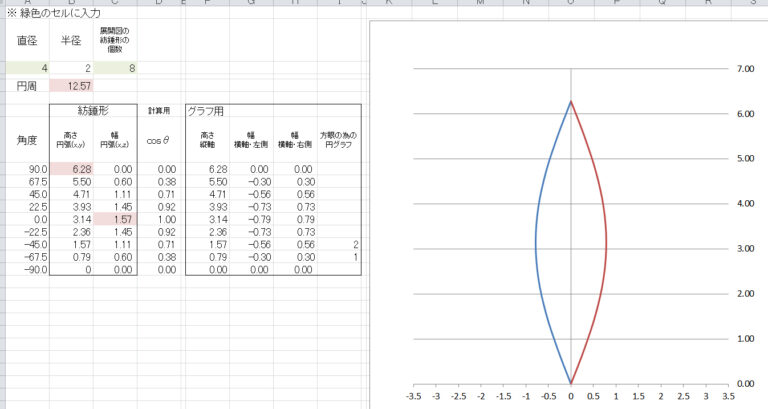Select the 円周 label cell
Viewport: 768px width, 409px height.
[25, 87]
